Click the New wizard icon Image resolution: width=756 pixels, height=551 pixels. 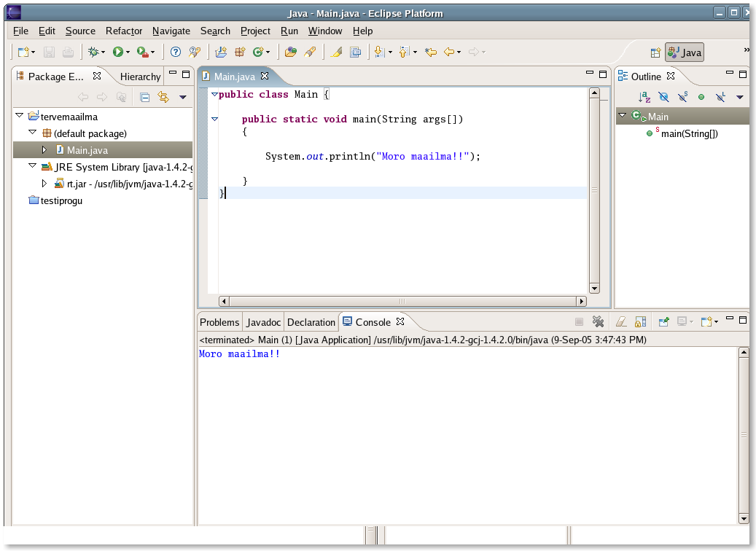(x=23, y=52)
